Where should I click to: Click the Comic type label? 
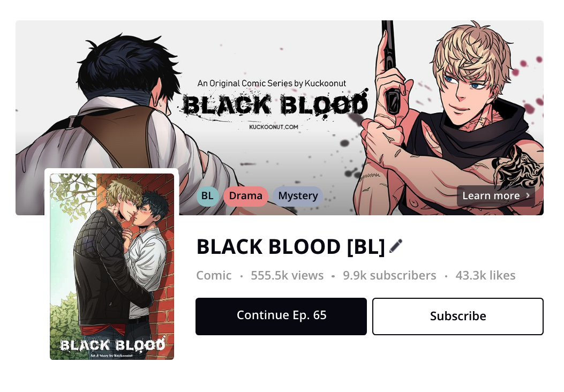click(214, 275)
